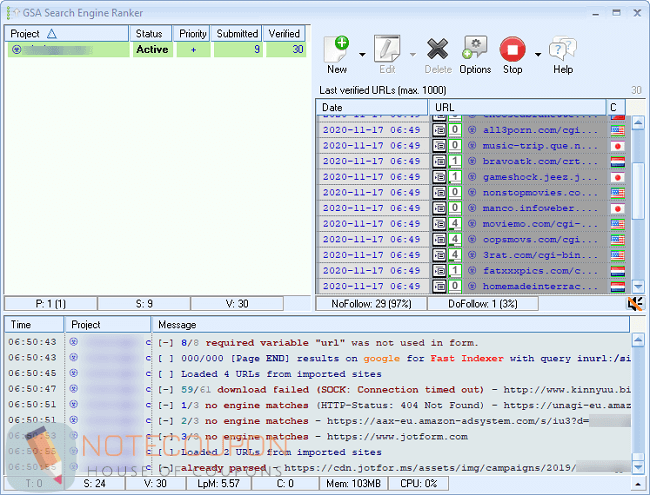This screenshot has height=495, width=650.
Task: Click the Japan flag in the music-trip row
Action: tap(618, 146)
